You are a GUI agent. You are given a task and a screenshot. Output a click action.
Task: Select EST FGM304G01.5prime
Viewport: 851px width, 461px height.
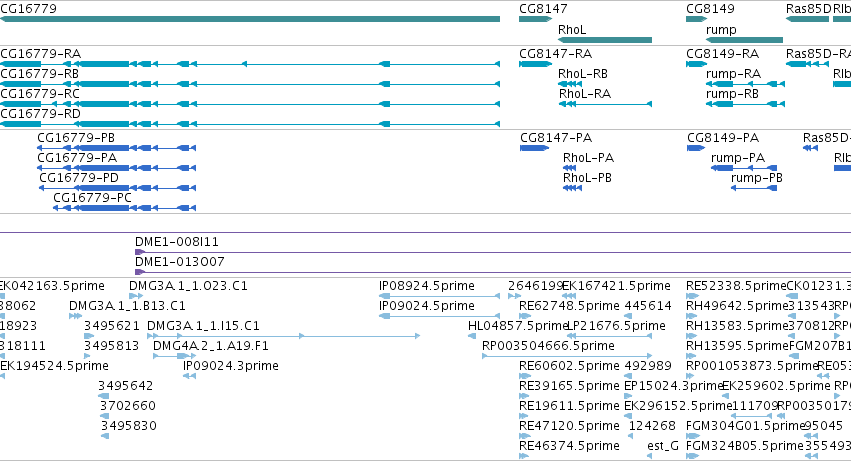tap(693, 436)
